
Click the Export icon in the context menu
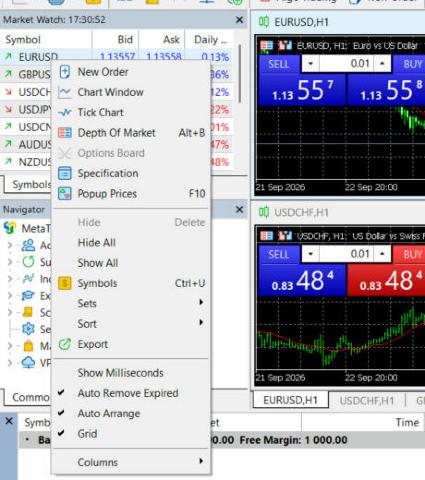pos(65,344)
